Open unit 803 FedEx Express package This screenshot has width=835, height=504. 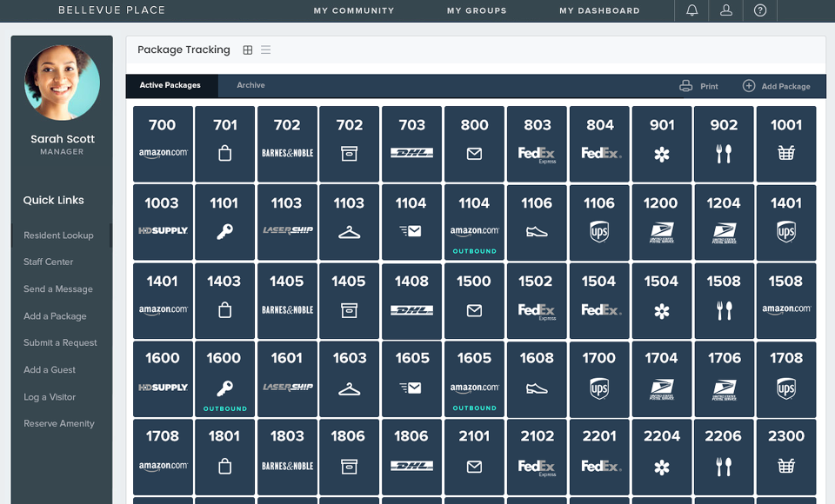pos(537,143)
